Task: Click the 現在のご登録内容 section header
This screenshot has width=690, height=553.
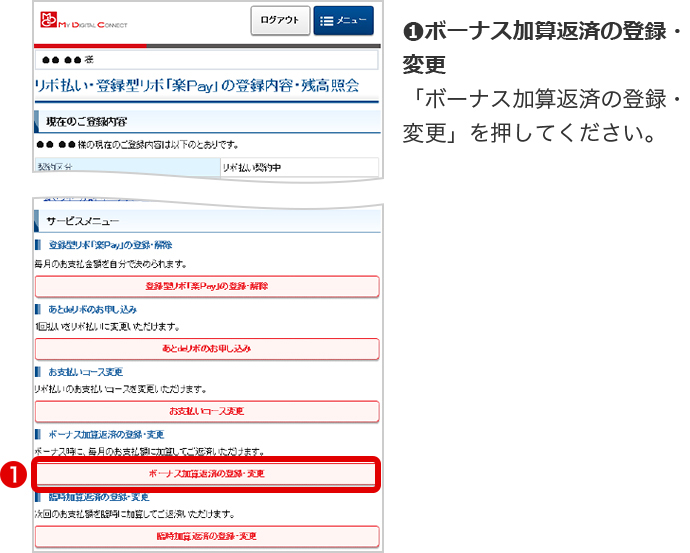Action: [87, 122]
